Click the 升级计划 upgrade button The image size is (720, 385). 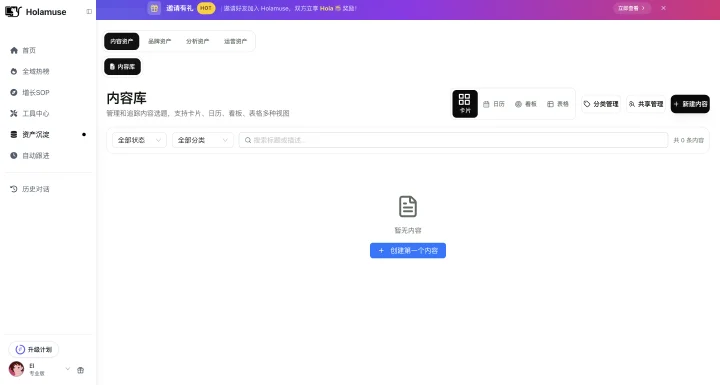[34, 350]
